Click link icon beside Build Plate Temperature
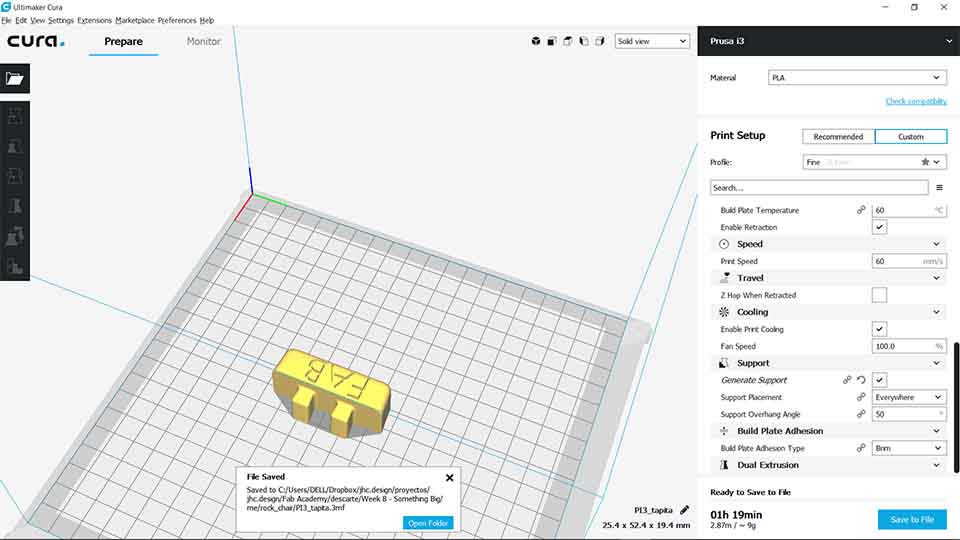This screenshot has height=540, width=960. (861, 210)
